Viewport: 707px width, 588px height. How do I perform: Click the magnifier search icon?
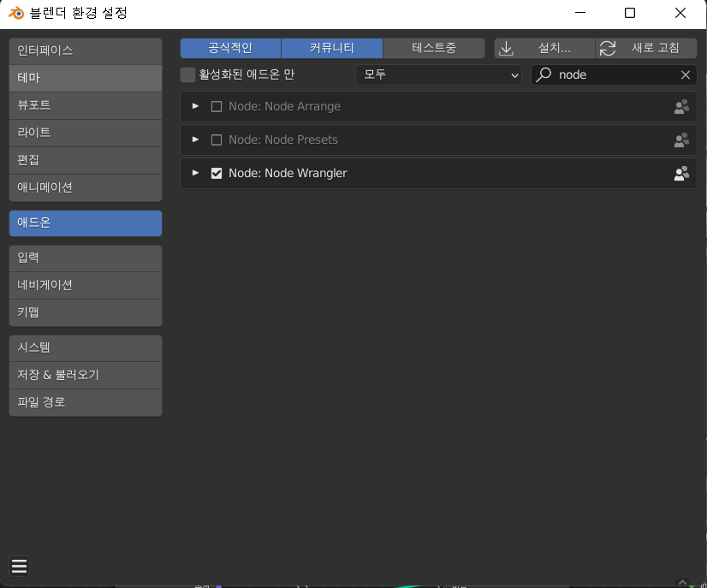coord(544,74)
